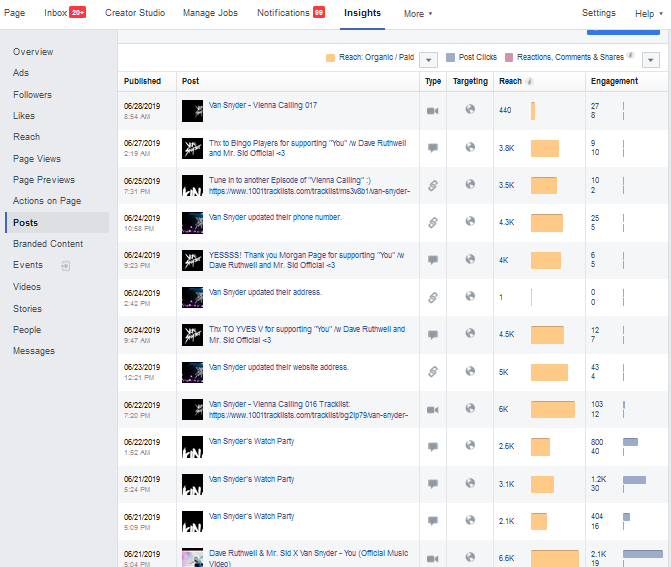Viewport: 671px width, 567px height.
Task: Click orange reach bar for 6K post
Action: point(552,410)
